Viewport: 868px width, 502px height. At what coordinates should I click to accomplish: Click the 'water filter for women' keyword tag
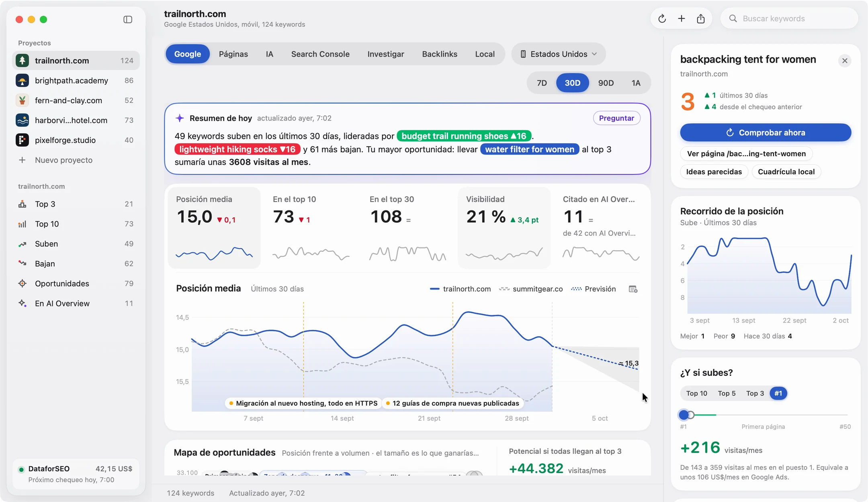tap(530, 149)
